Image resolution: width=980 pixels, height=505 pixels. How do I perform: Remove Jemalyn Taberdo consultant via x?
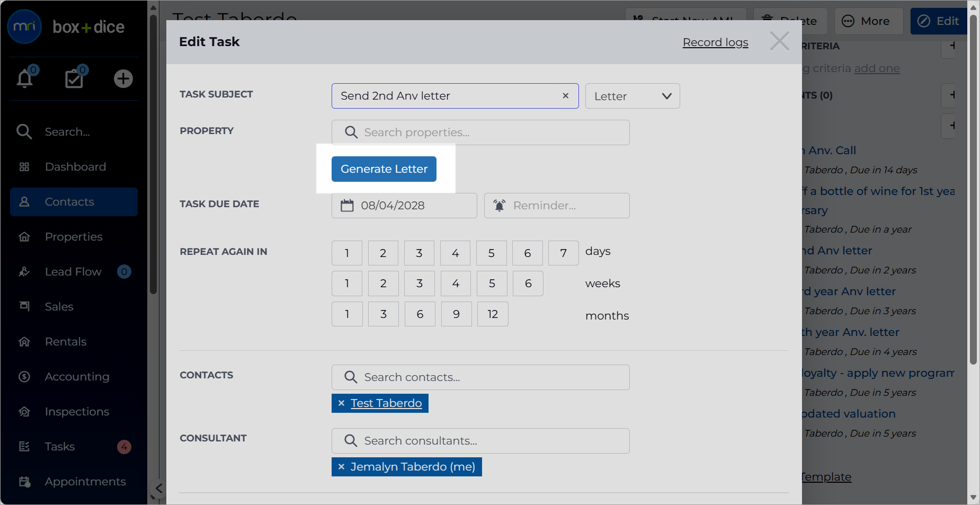[x=341, y=467]
